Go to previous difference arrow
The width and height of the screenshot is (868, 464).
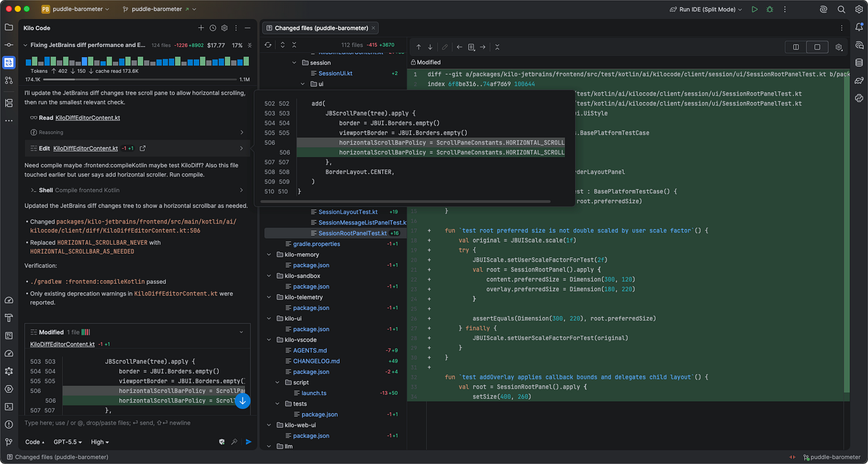coord(418,47)
